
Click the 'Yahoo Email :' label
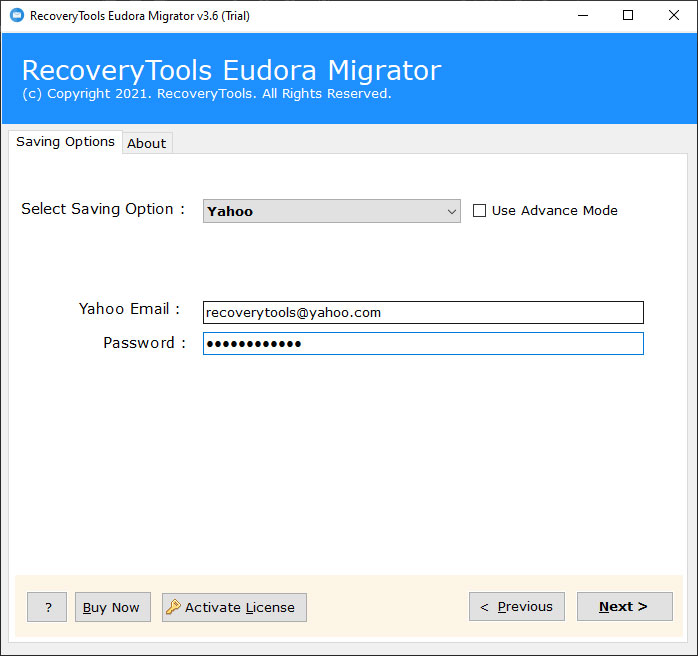click(129, 308)
